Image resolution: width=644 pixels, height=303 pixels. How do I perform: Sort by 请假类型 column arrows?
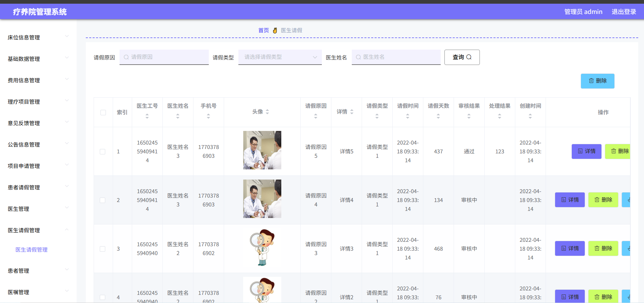[377, 116]
